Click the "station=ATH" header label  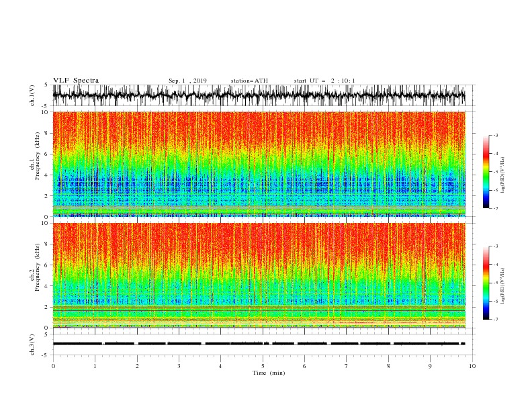249,81
